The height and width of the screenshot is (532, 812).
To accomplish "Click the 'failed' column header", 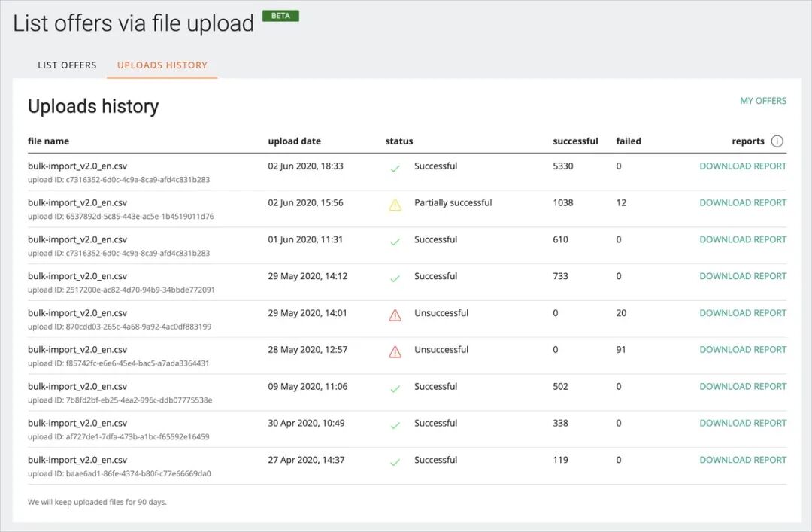I will [629, 141].
